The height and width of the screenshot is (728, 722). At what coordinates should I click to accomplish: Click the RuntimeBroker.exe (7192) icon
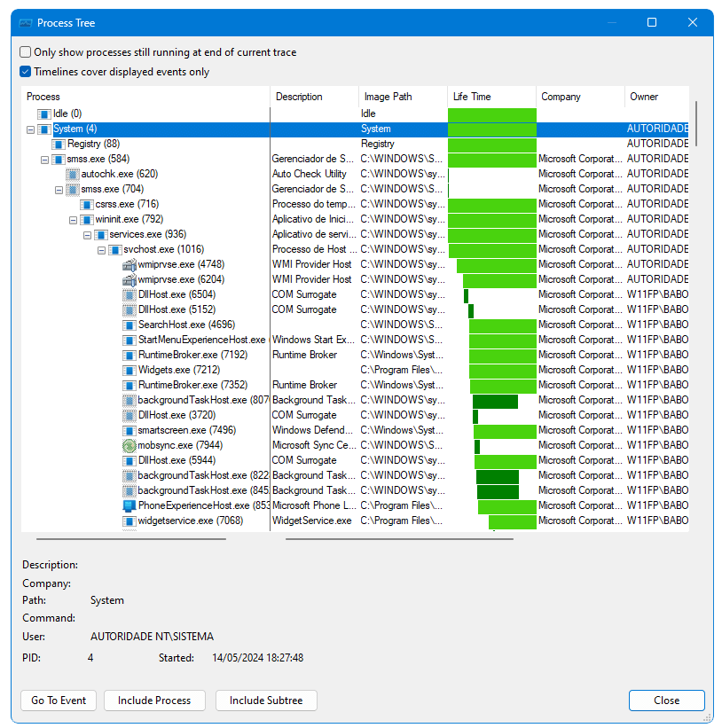[129, 356]
